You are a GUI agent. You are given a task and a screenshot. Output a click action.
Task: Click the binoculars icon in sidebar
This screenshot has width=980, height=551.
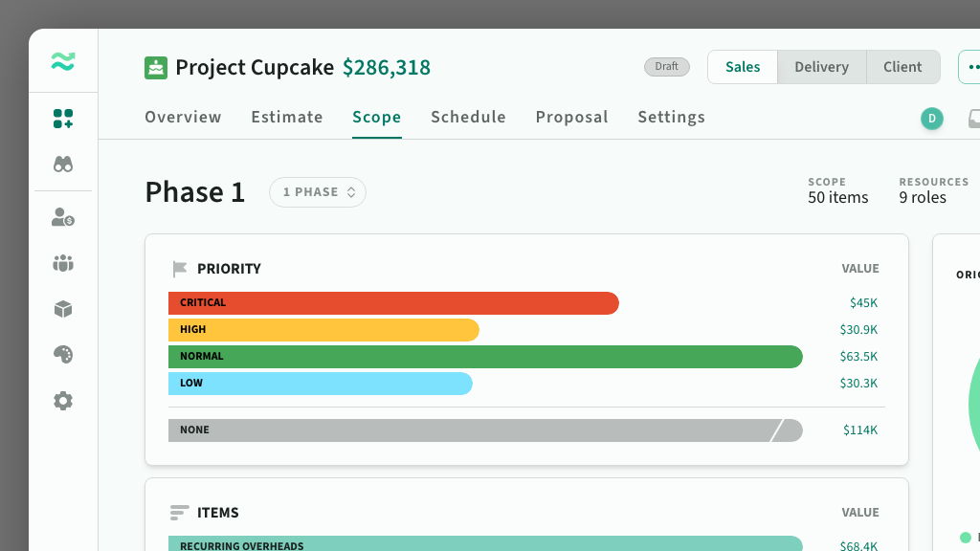(x=63, y=165)
